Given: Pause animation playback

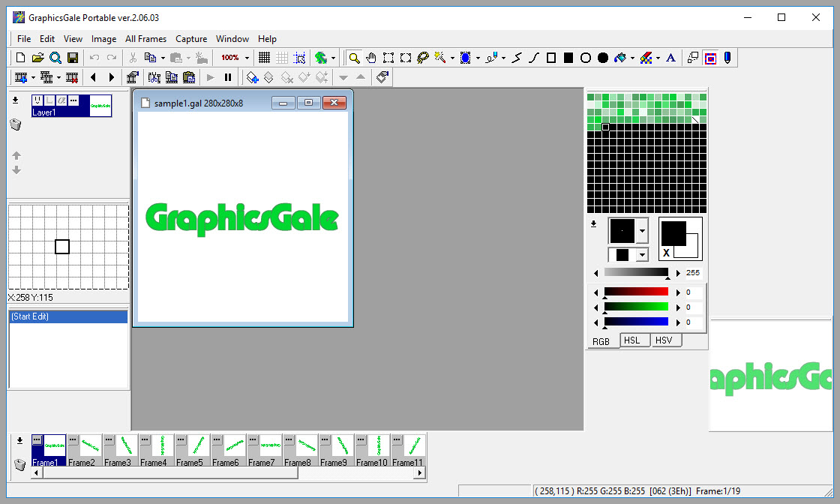Looking at the screenshot, I should coord(228,78).
